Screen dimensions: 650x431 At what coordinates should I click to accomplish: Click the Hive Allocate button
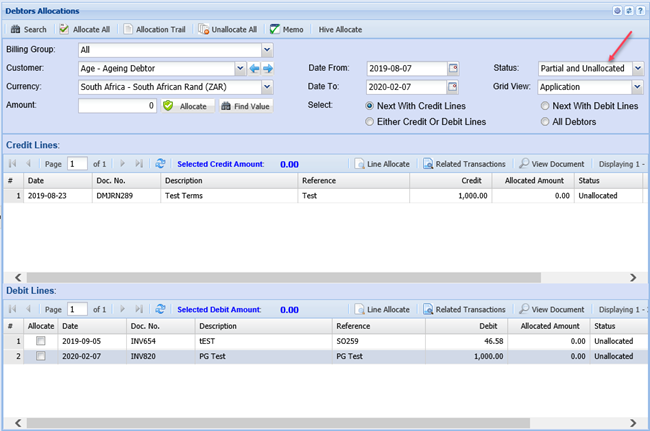340,29
